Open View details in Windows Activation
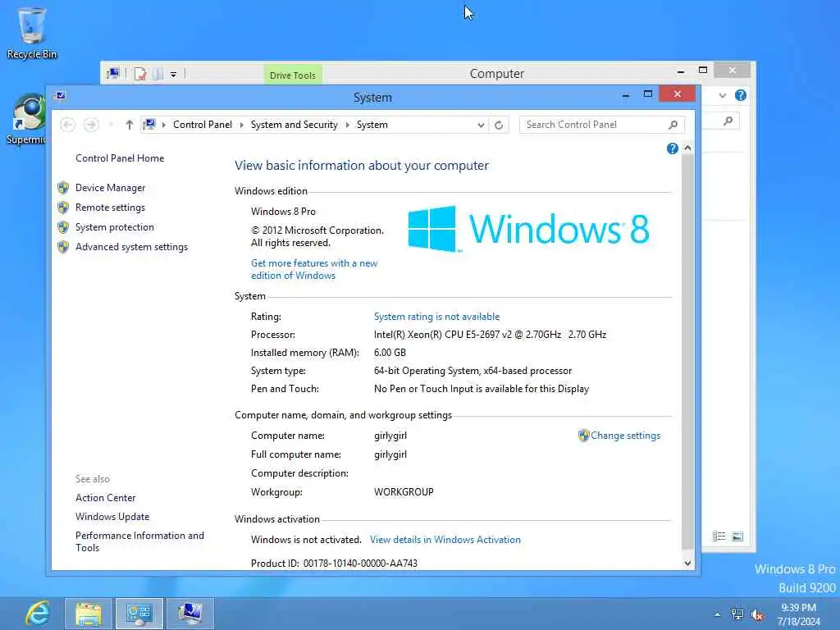The image size is (840, 630). [x=445, y=540]
